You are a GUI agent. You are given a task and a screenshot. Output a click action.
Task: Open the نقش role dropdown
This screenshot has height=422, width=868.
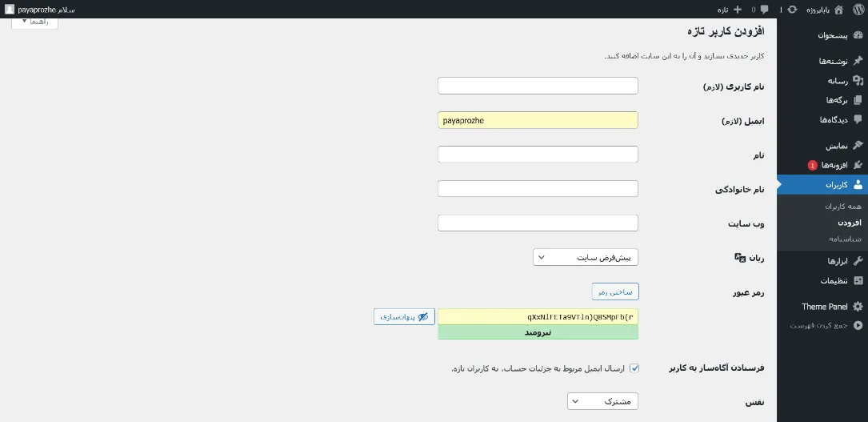602,401
